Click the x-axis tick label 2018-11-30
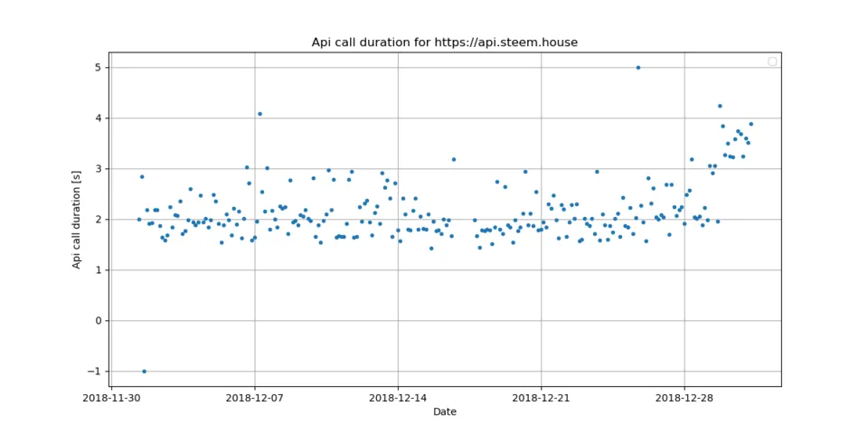Viewport: 868px width, 434px height. tap(112, 397)
